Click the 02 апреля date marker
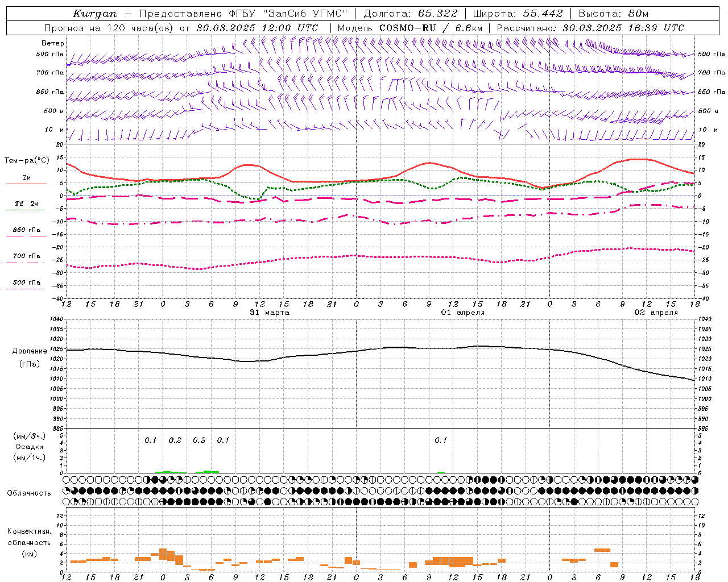 pos(656,313)
